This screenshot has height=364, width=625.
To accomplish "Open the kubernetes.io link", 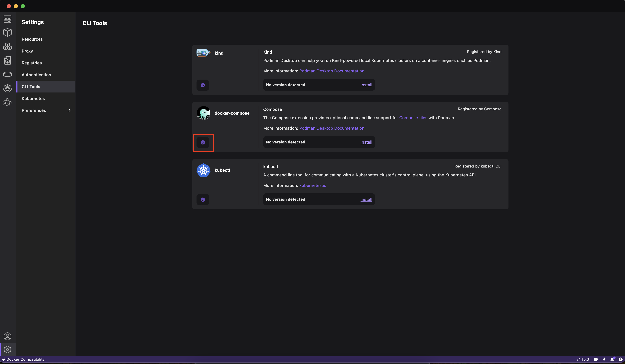I will point(313,185).
